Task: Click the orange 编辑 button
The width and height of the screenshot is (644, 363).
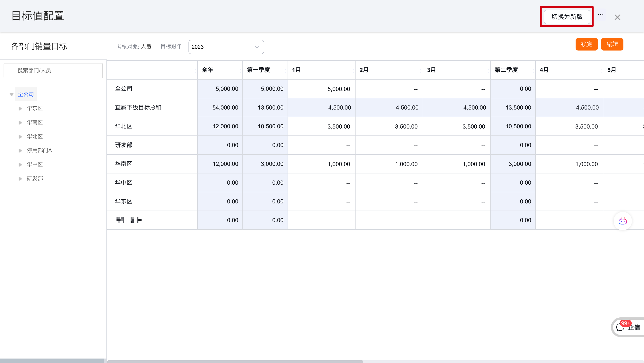Action: [x=612, y=44]
